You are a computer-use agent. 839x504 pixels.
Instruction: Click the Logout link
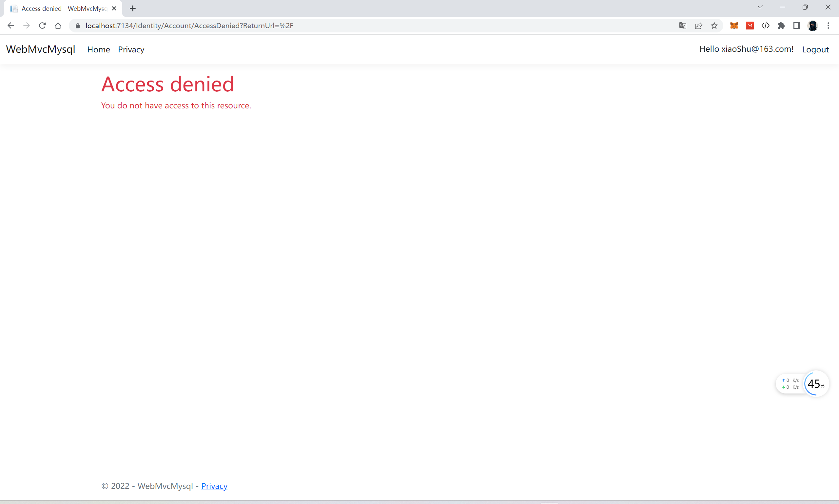[x=815, y=49]
